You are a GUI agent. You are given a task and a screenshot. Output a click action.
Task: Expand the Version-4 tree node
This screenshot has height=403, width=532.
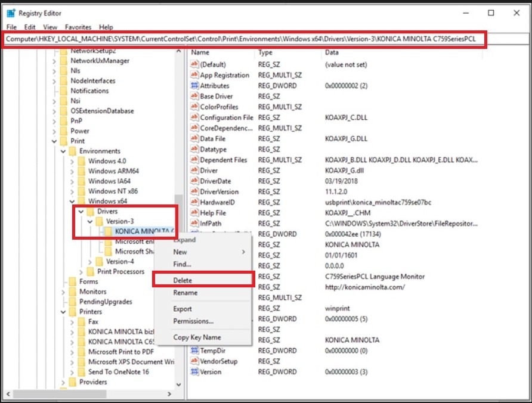coord(90,262)
